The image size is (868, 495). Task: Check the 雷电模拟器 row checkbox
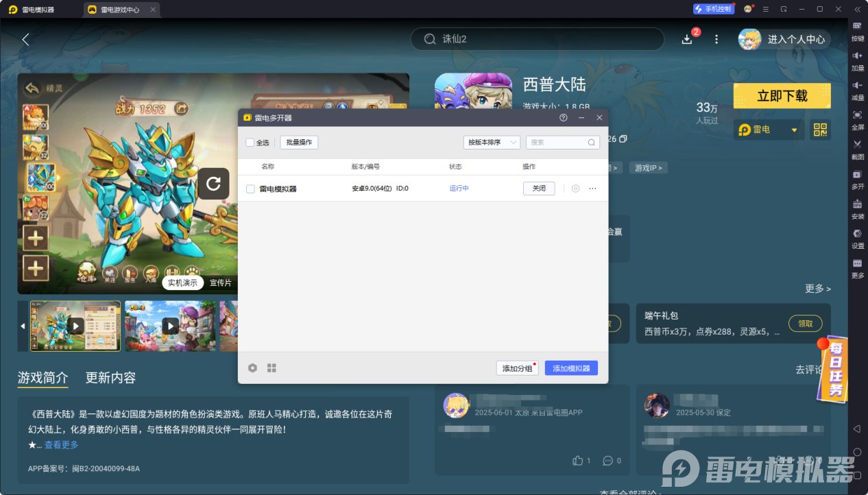[250, 189]
